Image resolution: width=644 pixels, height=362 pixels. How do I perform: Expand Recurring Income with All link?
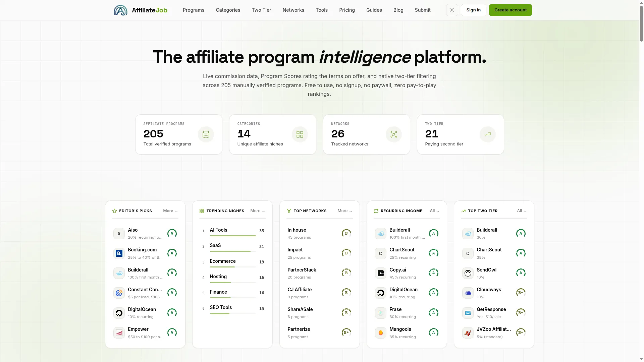(x=434, y=211)
